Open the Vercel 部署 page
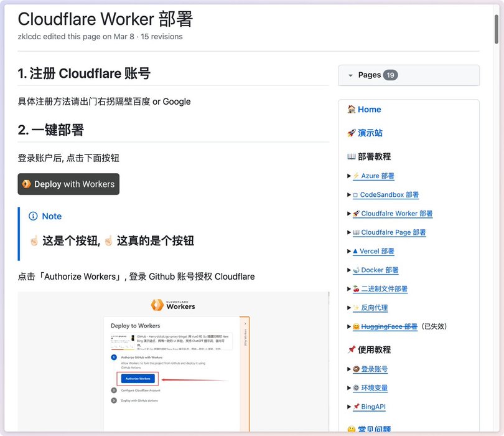 tap(377, 252)
